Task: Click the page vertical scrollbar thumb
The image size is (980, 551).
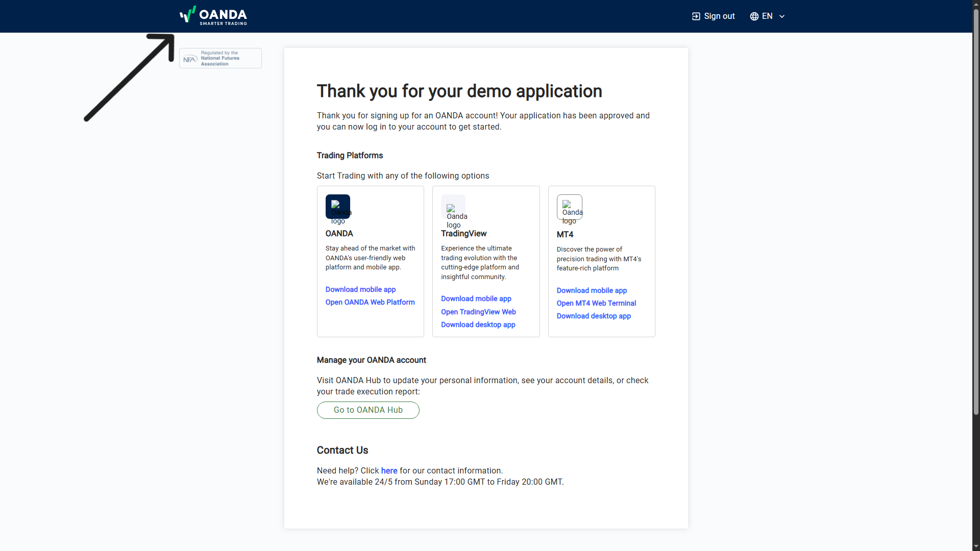Action: tap(976, 212)
